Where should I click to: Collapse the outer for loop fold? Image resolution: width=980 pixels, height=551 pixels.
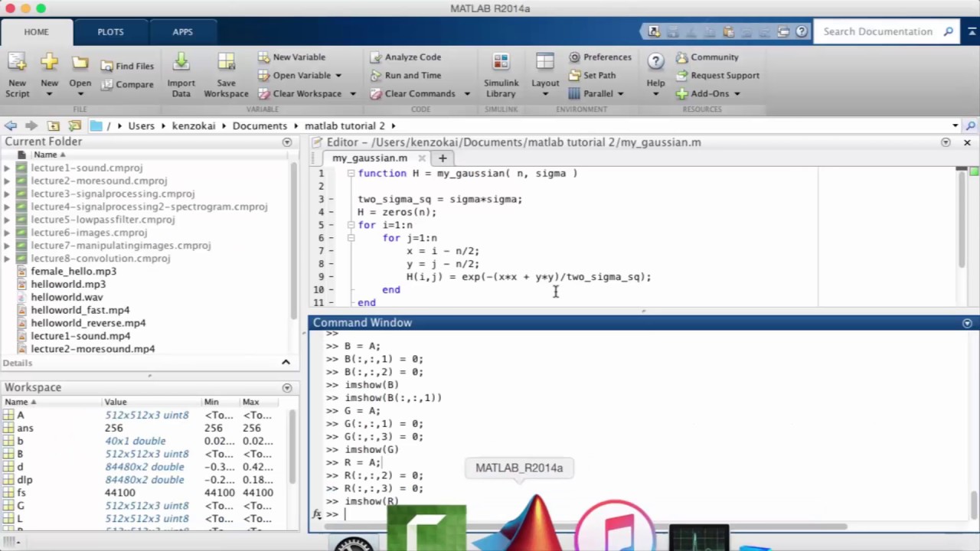tap(351, 225)
